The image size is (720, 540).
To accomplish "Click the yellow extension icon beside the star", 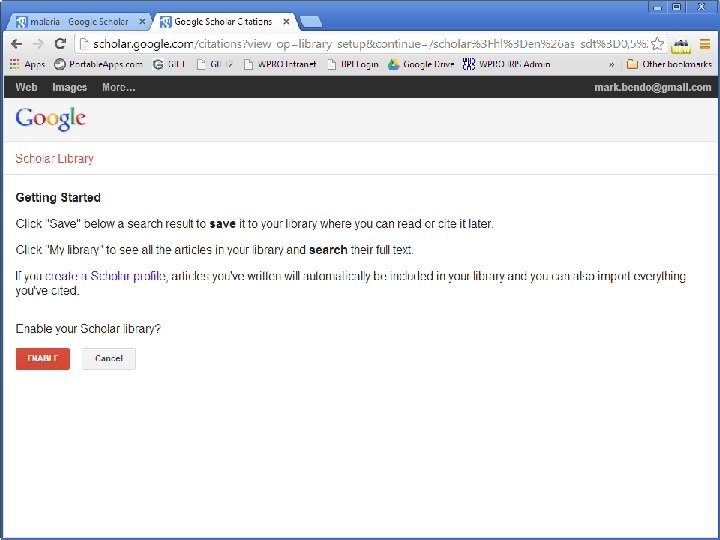I will click(x=681, y=46).
